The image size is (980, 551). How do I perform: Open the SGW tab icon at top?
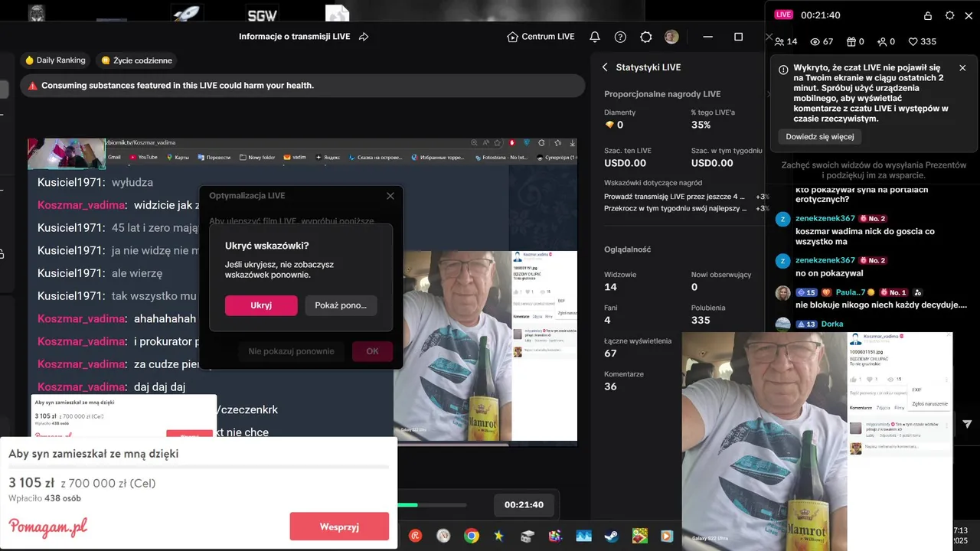click(x=262, y=13)
